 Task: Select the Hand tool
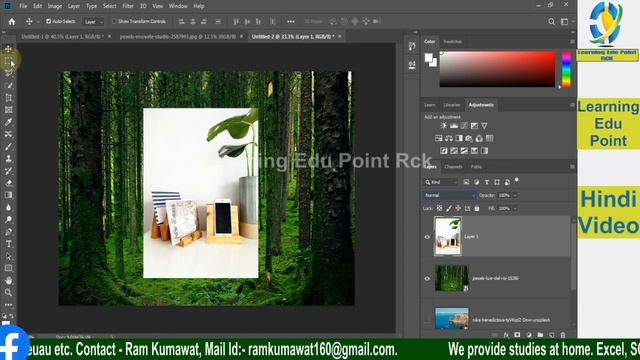(x=8, y=280)
